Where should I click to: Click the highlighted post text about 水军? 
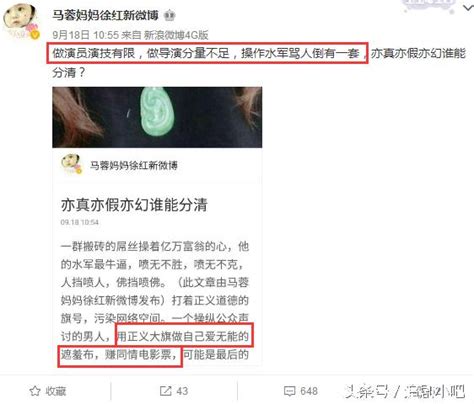point(207,53)
